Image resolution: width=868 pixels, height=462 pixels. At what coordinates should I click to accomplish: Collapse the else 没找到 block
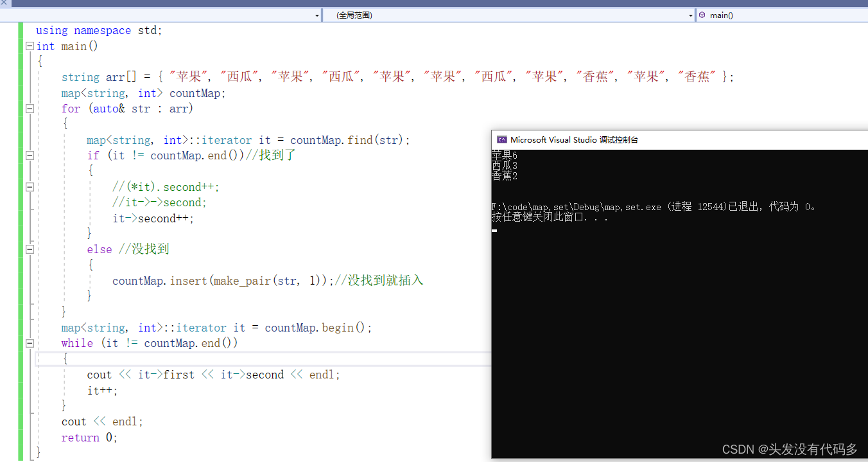[30, 249]
